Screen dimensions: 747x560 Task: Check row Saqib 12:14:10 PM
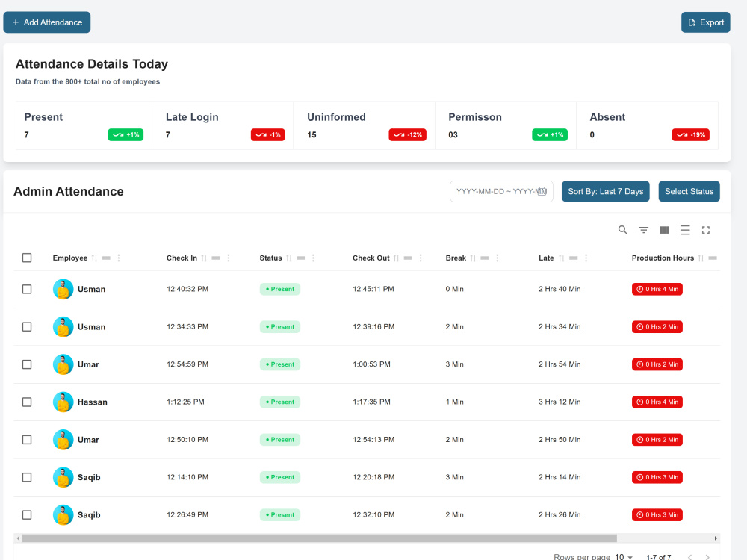[x=27, y=478]
